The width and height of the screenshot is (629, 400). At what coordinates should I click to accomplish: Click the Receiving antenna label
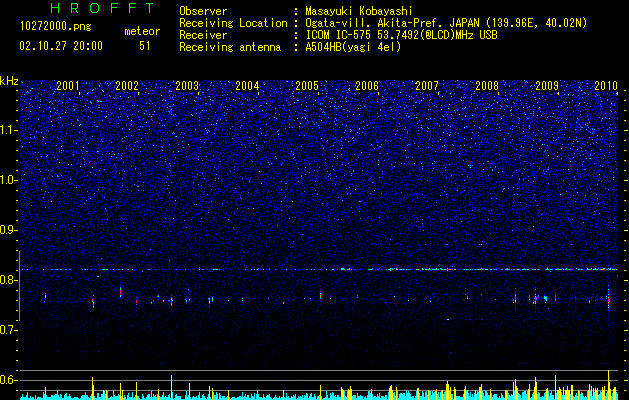(x=230, y=47)
